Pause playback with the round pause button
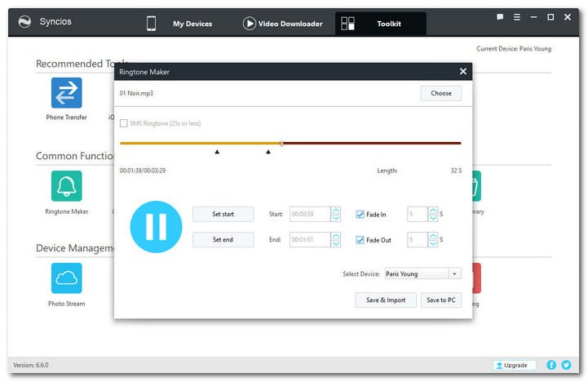Image resolution: width=588 pixels, height=382 pixels. (156, 227)
